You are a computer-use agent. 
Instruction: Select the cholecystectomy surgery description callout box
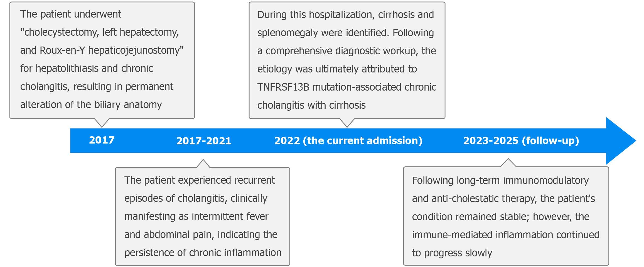(x=102, y=60)
